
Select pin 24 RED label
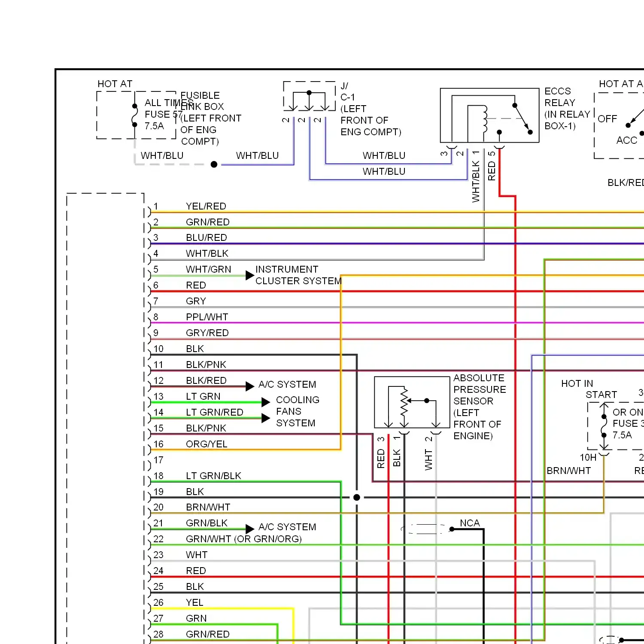(196, 571)
